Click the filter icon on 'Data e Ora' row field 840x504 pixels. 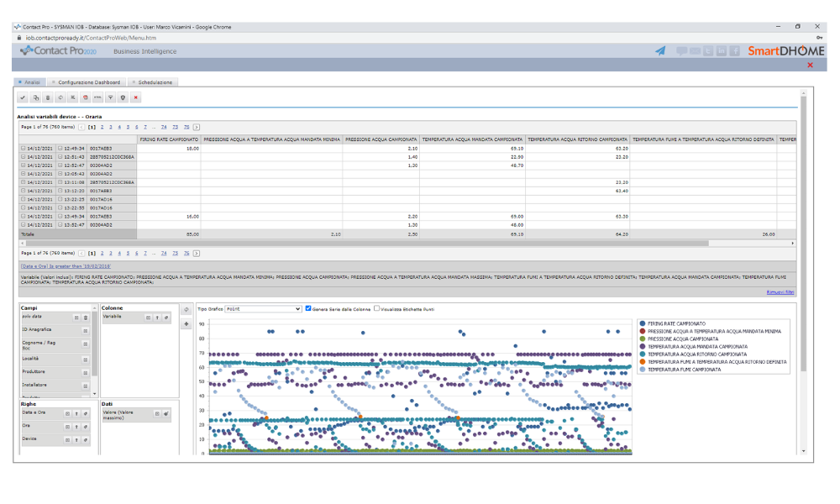pyautogui.click(x=85, y=413)
